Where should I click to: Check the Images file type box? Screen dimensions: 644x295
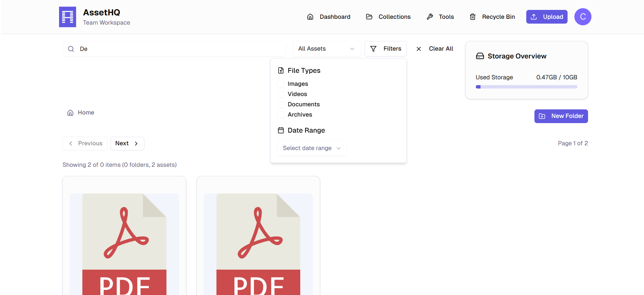click(x=281, y=84)
